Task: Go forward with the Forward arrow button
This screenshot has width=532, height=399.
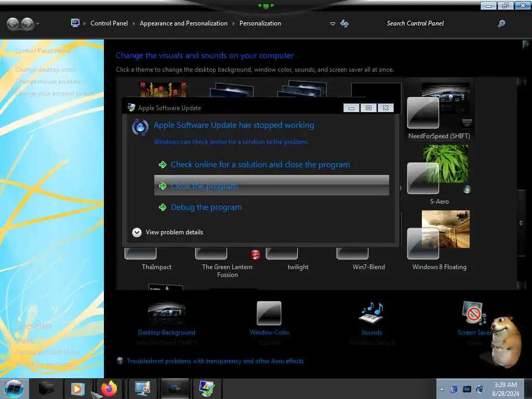Action: [27, 24]
